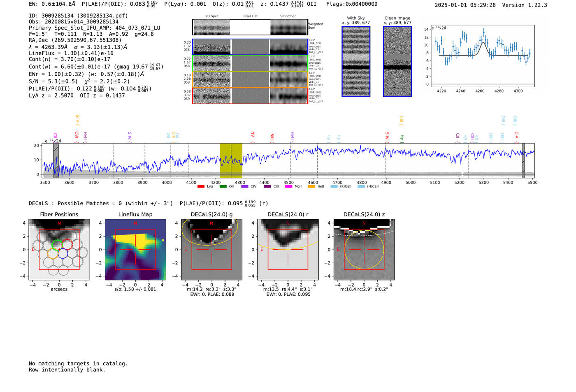Click the orange-bordered 2D spectrum row
The width and height of the screenshot is (576, 392).
pyautogui.click(x=250, y=79)
